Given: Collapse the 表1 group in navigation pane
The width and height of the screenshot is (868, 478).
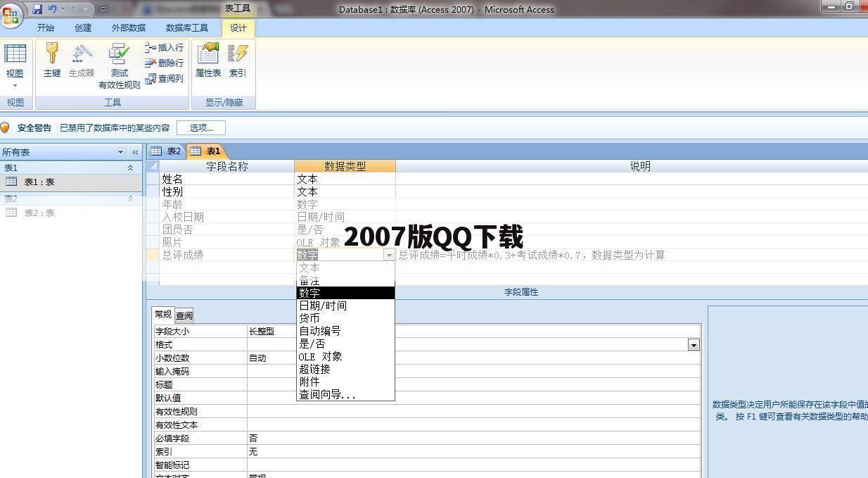Looking at the screenshot, I should click(x=130, y=168).
